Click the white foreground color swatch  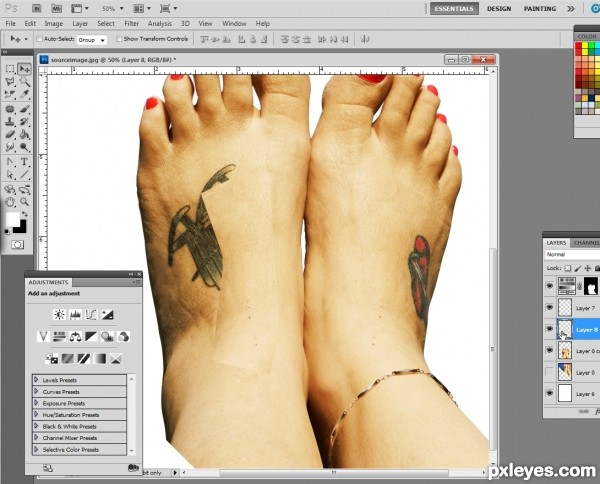pos(11,219)
